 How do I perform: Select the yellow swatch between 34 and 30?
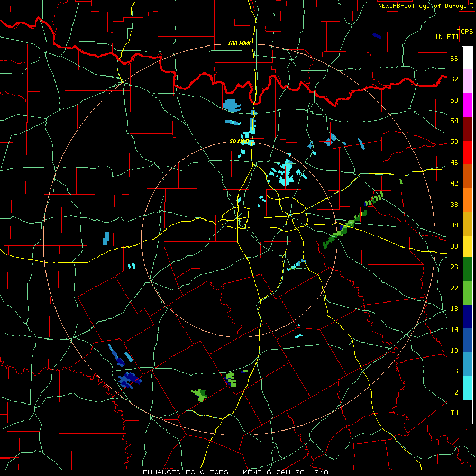click(x=467, y=246)
